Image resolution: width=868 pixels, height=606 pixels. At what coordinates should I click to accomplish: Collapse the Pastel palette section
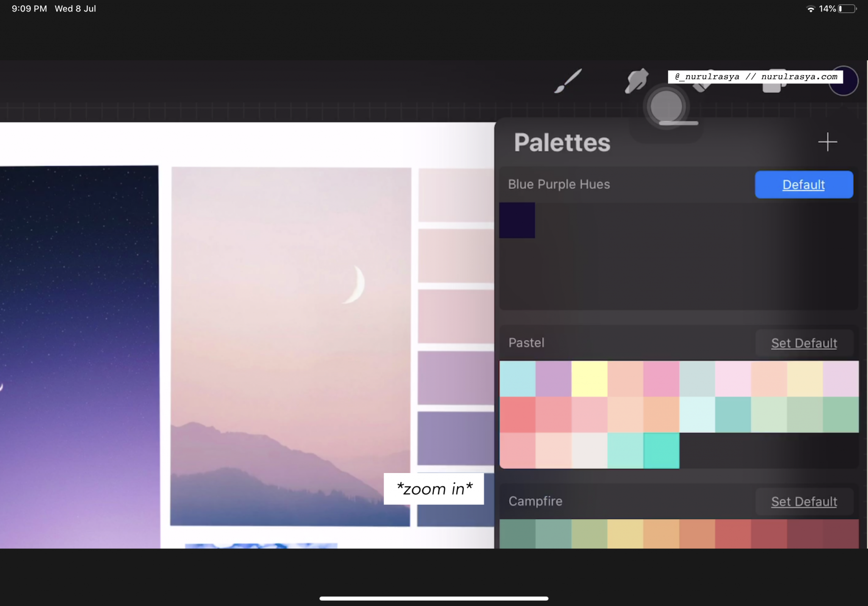pos(526,343)
